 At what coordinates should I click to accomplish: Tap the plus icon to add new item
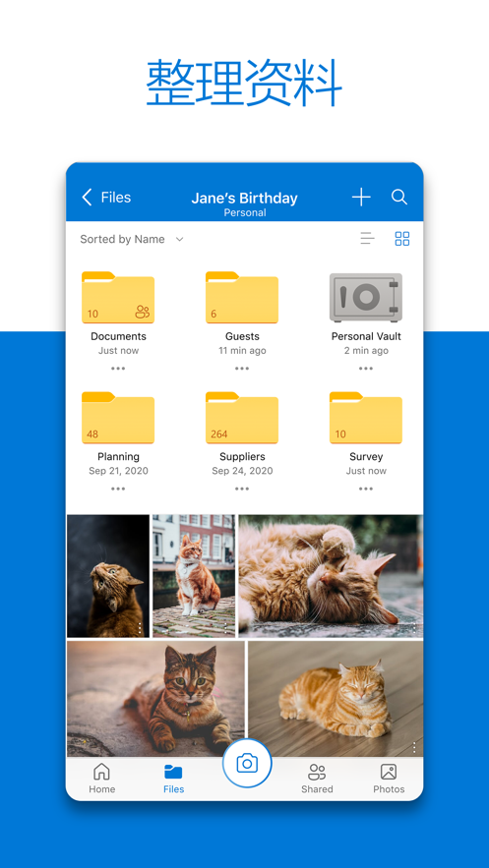coord(361,197)
